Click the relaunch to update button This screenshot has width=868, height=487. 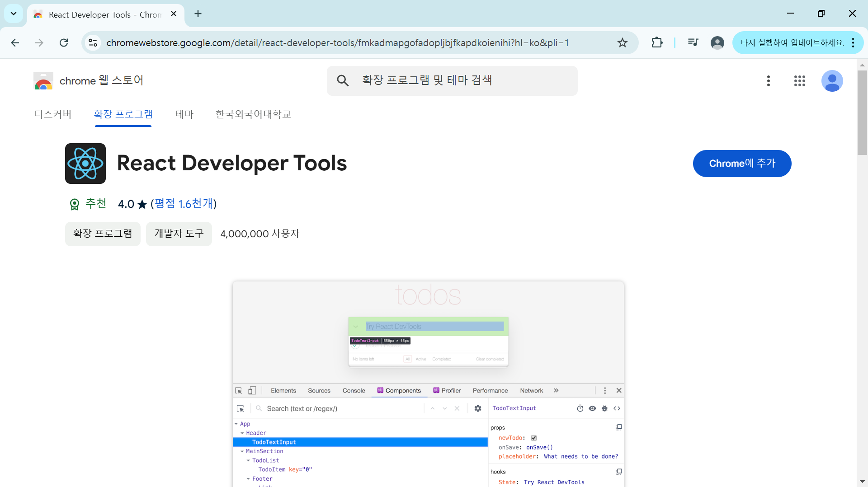click(x=792, y=42)
